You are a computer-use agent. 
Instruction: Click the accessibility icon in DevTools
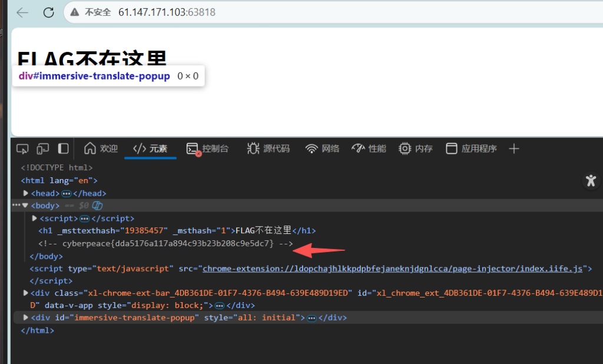591,181
